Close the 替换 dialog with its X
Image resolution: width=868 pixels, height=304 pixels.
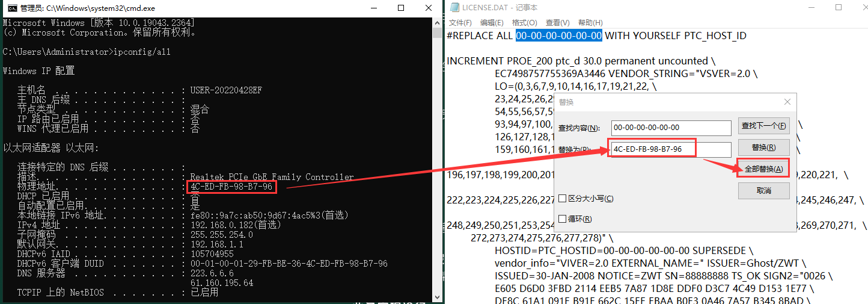[x=787, y=102]
